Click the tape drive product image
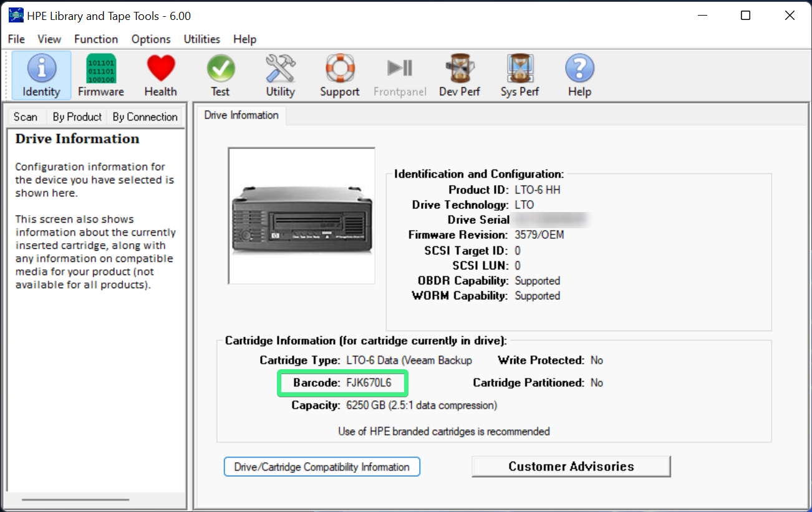Viewport: 812px width, 512px height. pos(302,216)
